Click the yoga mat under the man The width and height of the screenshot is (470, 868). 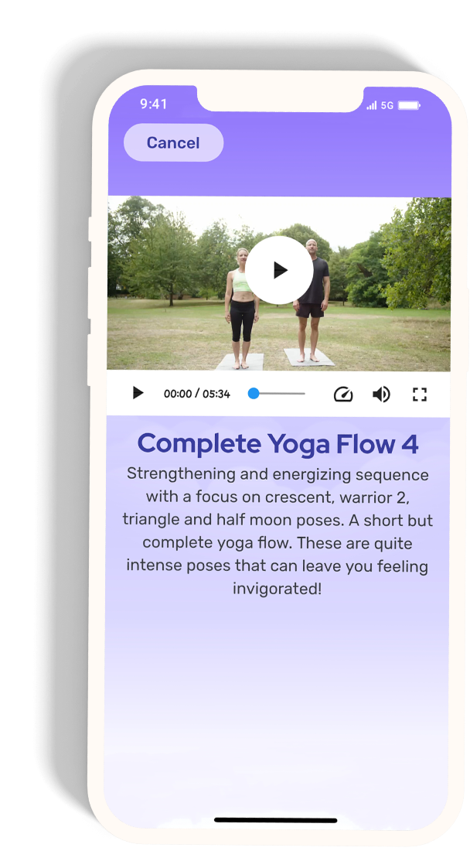pos(309,357)
